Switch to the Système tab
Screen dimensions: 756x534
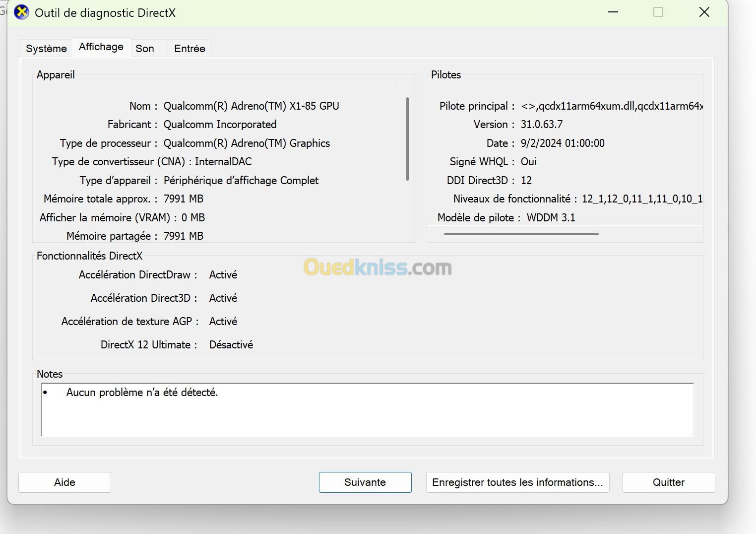tap(46, 49)
